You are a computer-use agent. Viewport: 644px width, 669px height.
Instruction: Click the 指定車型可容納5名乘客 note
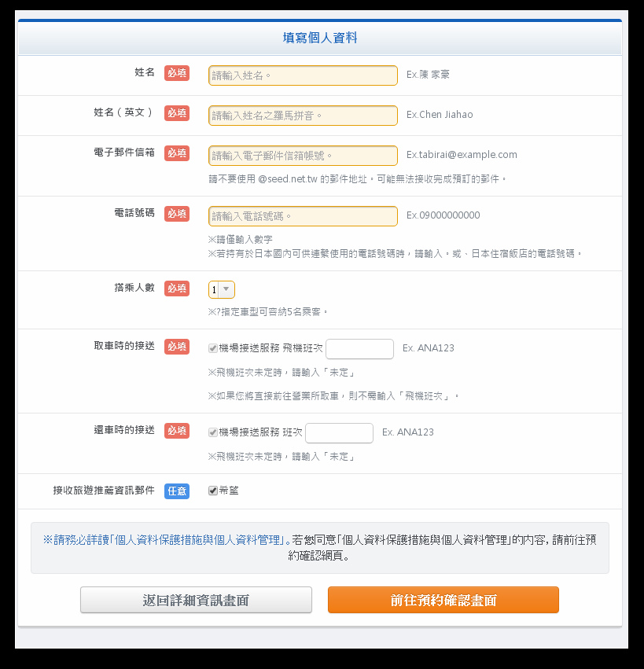pyautogui.click(x=268, y=312)
